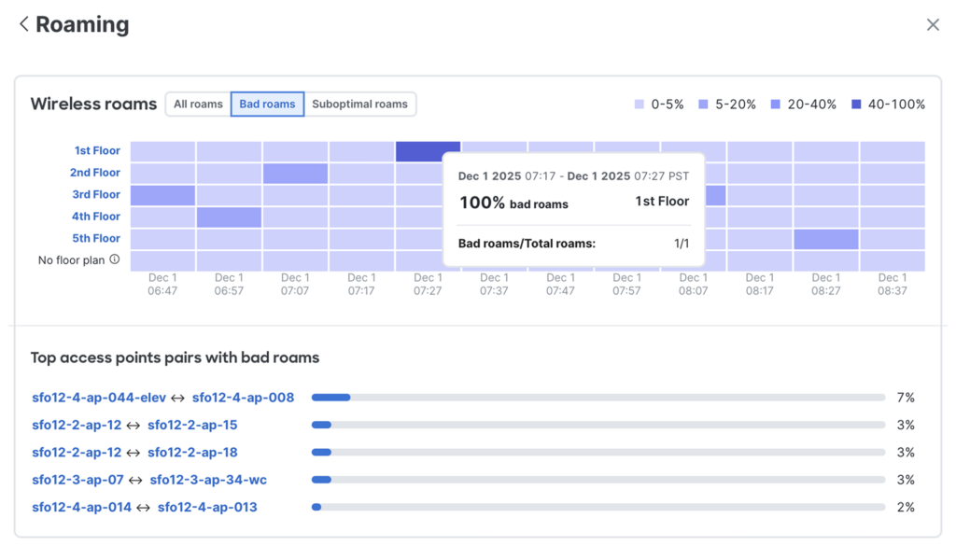Open the 3rd Floor link
This screenshot has width=956, height=560.
[95, 195]
